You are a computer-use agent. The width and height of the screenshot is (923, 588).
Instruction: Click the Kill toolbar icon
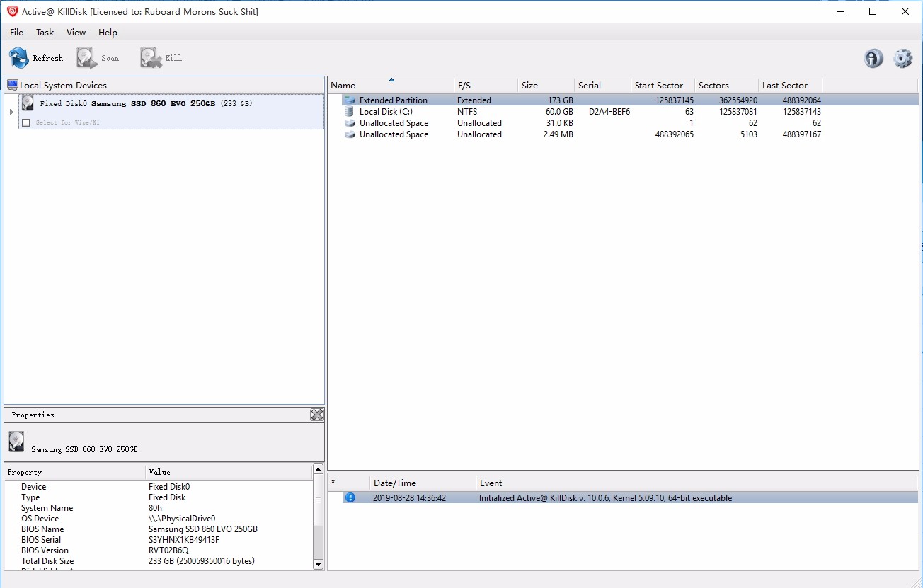click(151, 58)
